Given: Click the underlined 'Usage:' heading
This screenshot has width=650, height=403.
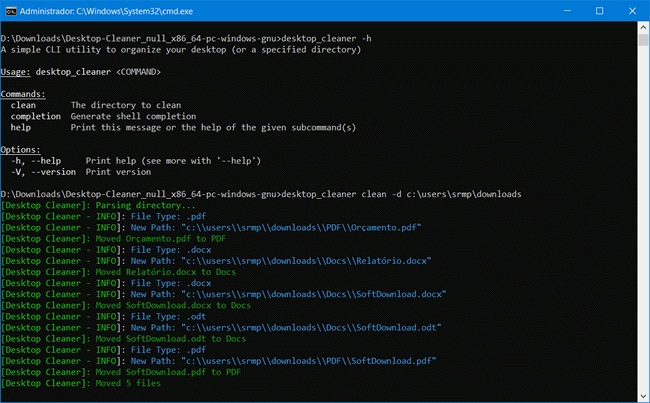Looking at the screenshot, I should tap(15, 72).
